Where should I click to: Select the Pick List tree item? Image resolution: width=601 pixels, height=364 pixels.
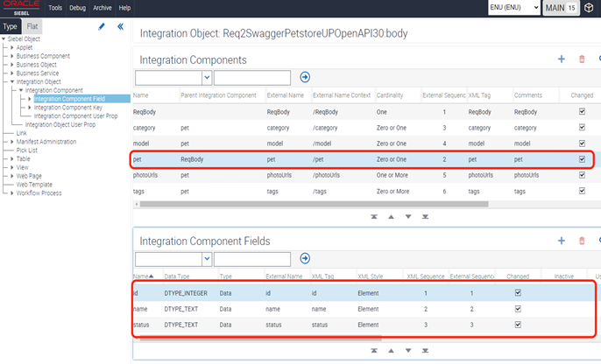point(27,150)
